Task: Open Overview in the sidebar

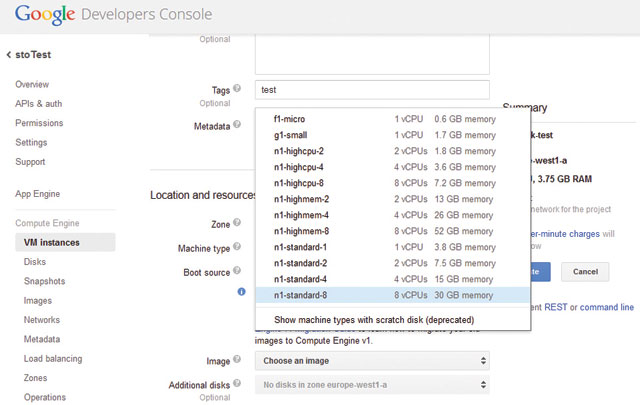Action: [x=32, y=85]
